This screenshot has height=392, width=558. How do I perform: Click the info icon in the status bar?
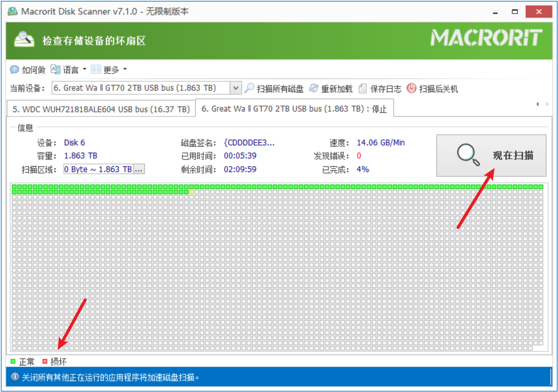pos(15,377)
